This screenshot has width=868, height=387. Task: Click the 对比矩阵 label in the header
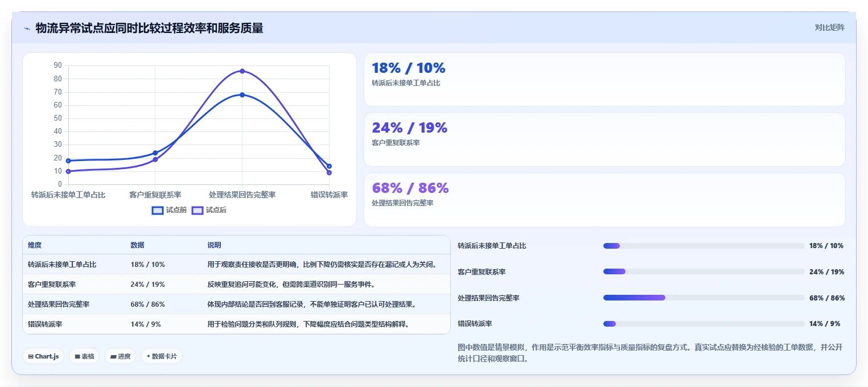click(829, 27)
